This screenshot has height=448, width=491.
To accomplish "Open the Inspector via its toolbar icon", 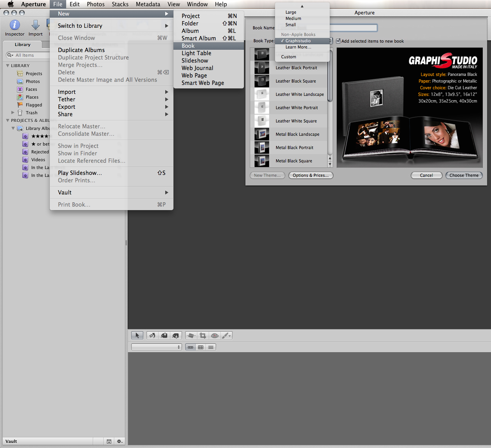I will tap(14, 25).
